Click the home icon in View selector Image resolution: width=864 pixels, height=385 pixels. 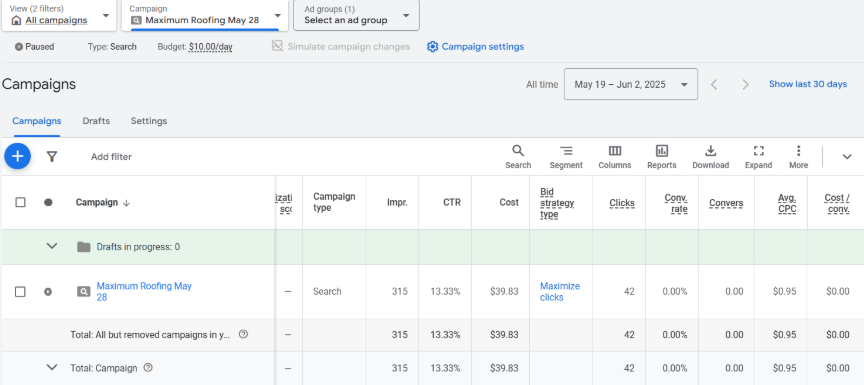17,20
